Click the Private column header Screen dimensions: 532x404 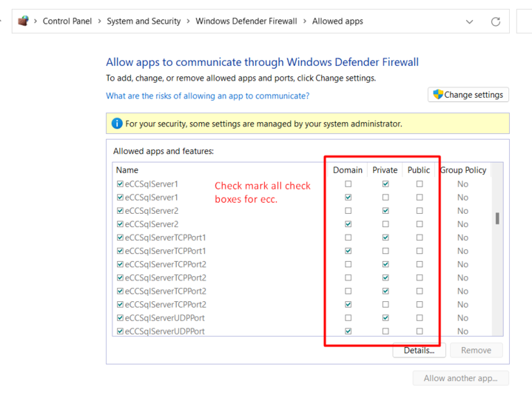click(x=385, y=170)
